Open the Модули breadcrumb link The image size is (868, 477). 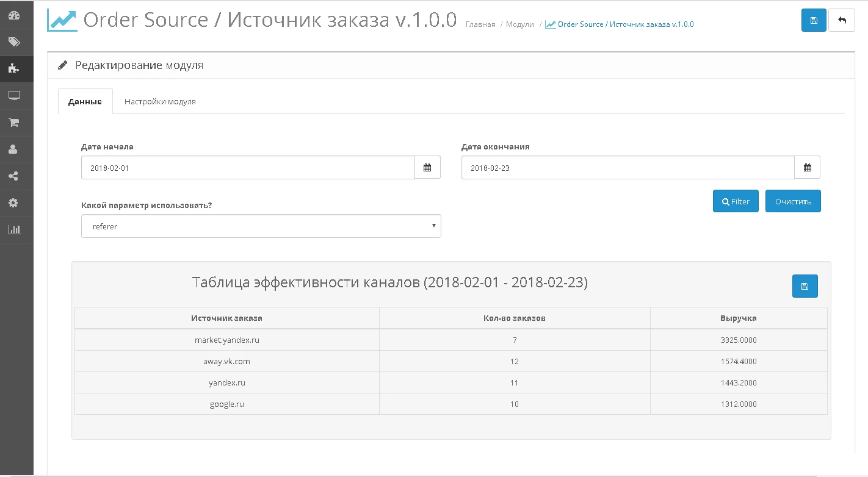[520, 24]
